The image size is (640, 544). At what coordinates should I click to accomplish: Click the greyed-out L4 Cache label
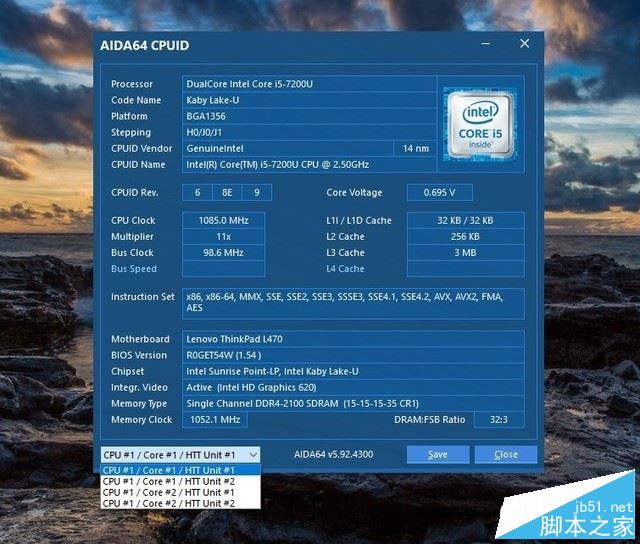[345, 269]
